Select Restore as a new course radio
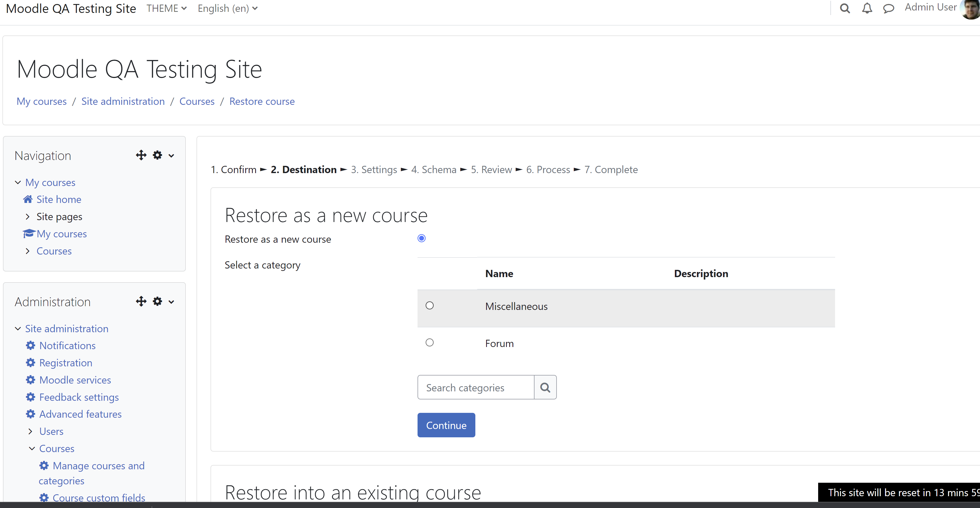The height and width of the screenshot is (508, 980). pos(422,238)
